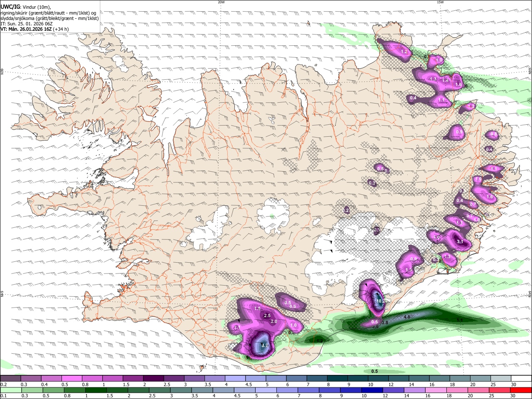Select the 'IT: Sun. 25. 01. 2026 06Z' line
The image size is (532, 399).
tap(27, 24)
